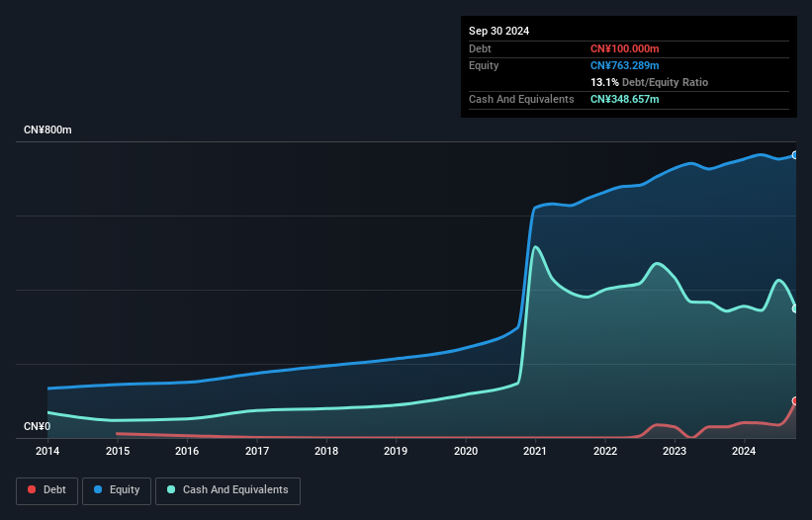Click the Debt row label in tooltip
The height and width of the screenshot is (520, 812).
[480, 48]
